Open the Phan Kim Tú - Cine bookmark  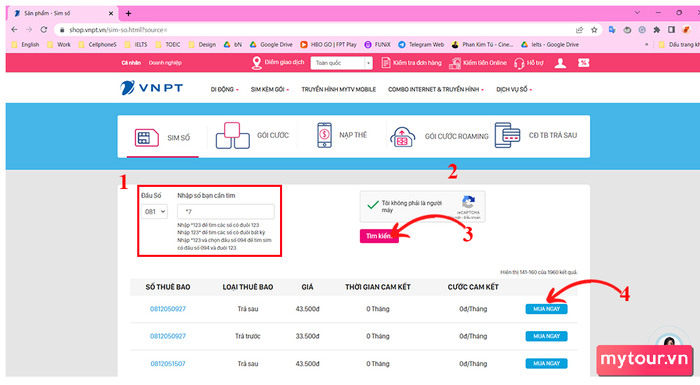point(483,45)
